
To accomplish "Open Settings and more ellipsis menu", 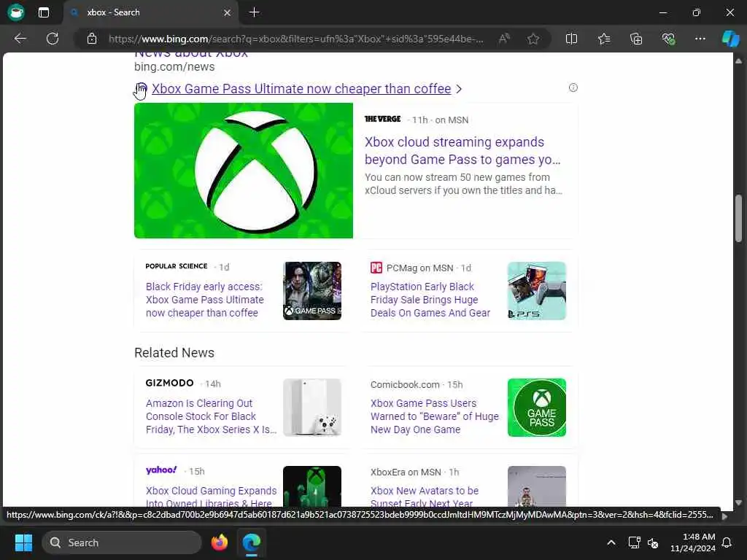I will click(700, 39).
